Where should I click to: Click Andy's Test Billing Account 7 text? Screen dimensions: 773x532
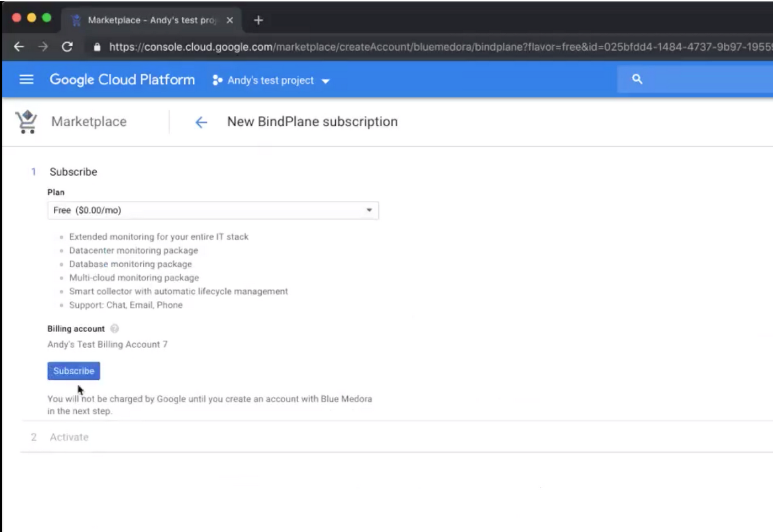click(x=108, y=344)
